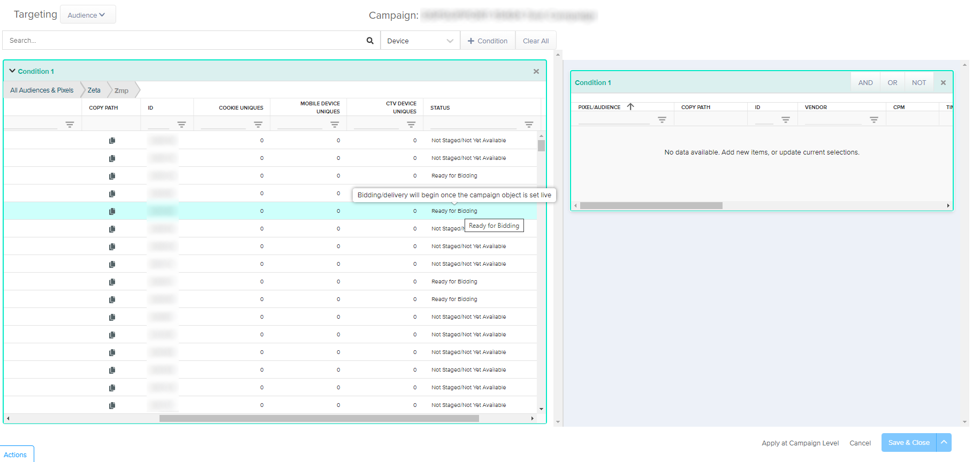Click Apply at Campaign Level

(800, 443)
